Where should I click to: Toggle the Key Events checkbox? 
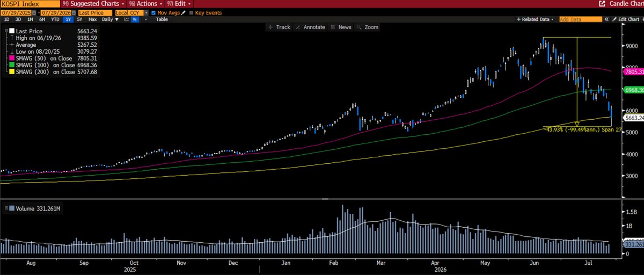pos(192,13)
